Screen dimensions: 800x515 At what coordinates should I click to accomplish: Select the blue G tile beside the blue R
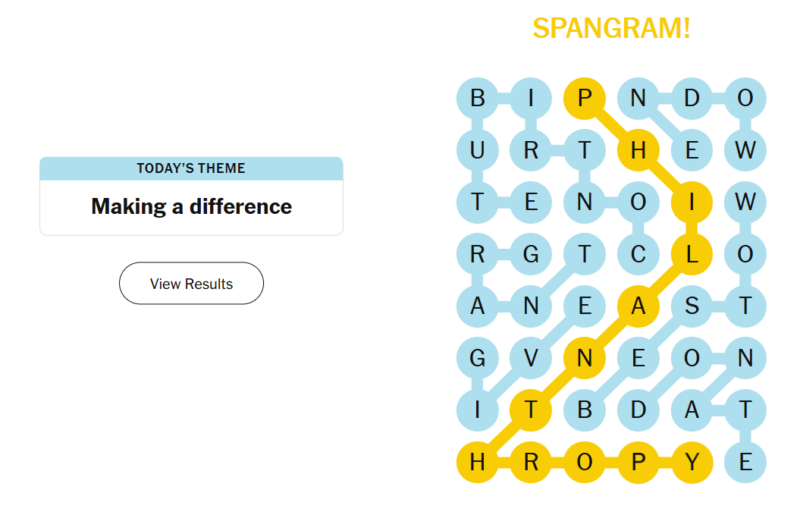coord(531,254)
